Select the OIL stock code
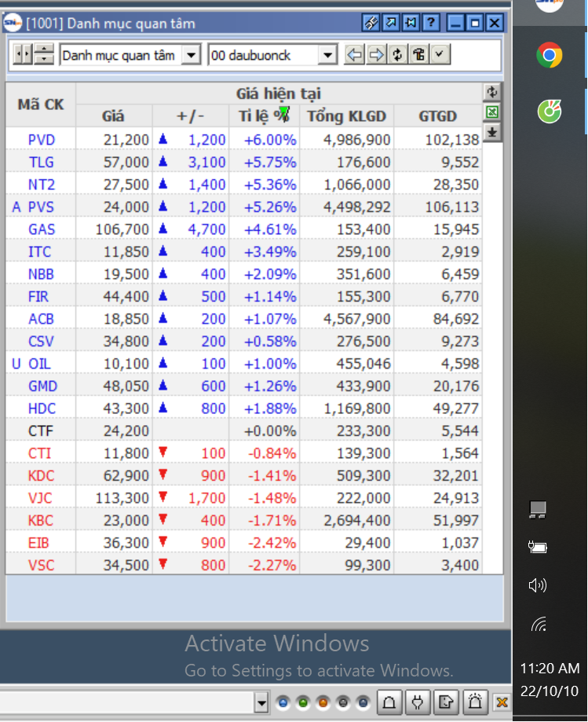This screenshot has height=722, width=588. pyautogui.click(x=39, y=364)
